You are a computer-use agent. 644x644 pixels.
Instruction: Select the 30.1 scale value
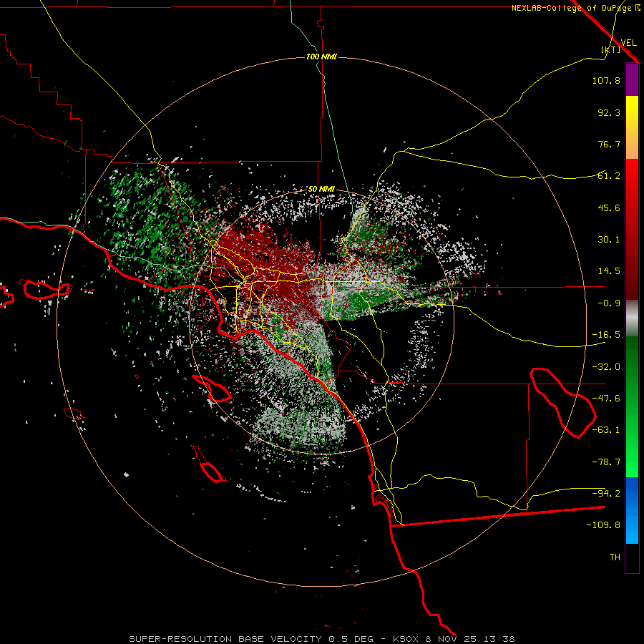(x=609, y=240)
